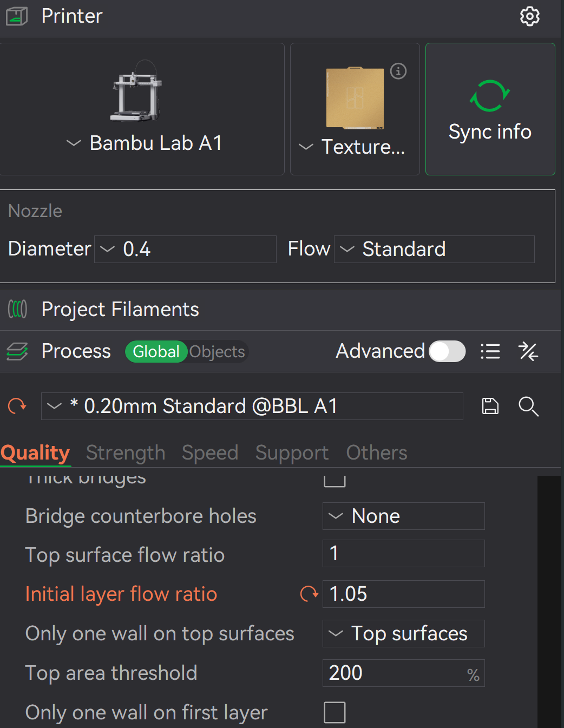The width and height of the screenshot is (564, 728).
Task: Click the Top surface flow ratio field
Action: coord(404,553)
